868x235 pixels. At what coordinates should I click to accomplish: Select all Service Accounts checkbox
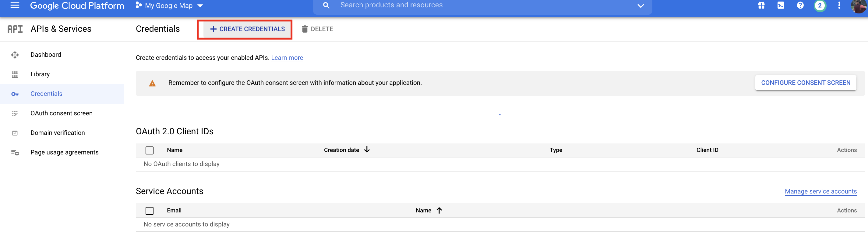pos(150,211)
